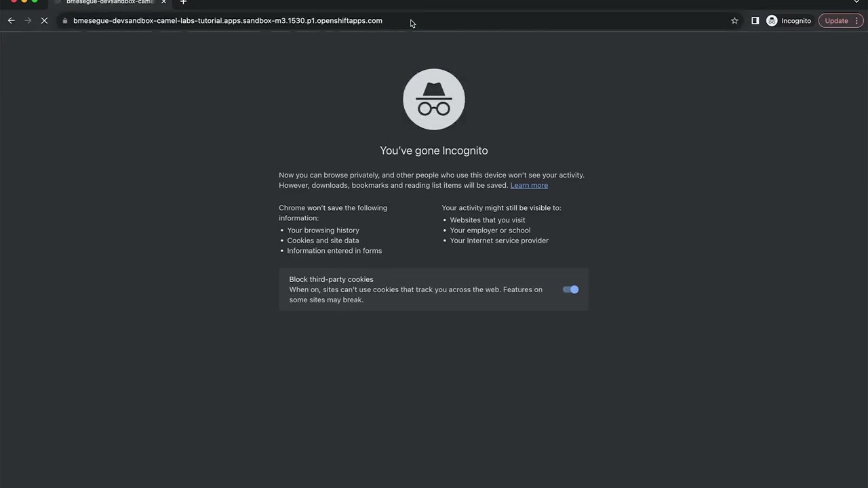868x488 pixels.
Task: Click the Incognito profile indicator
Action: [789, 21]
